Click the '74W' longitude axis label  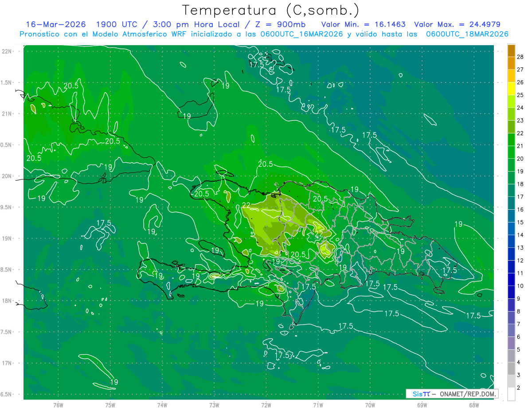[162, 404]
